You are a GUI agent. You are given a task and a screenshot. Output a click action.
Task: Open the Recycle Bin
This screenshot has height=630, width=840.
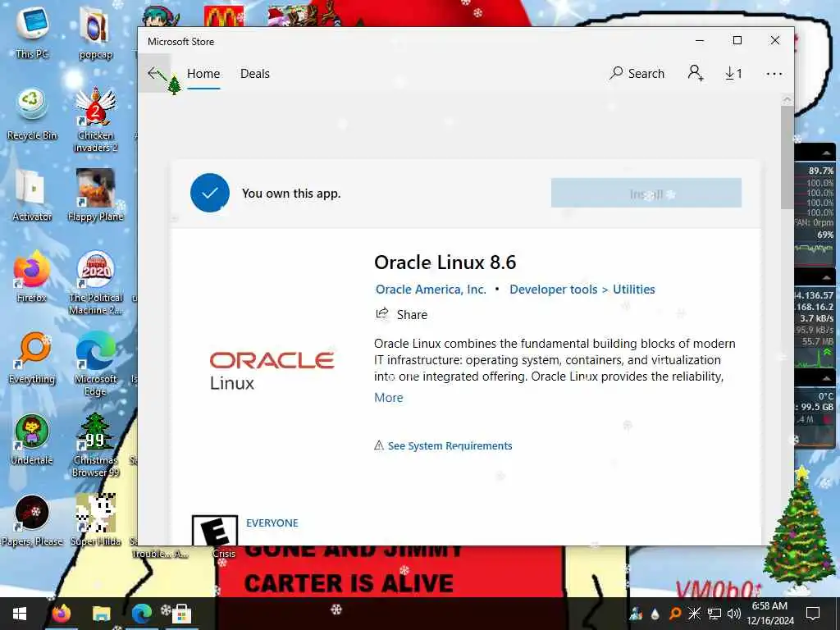[32, 115]
